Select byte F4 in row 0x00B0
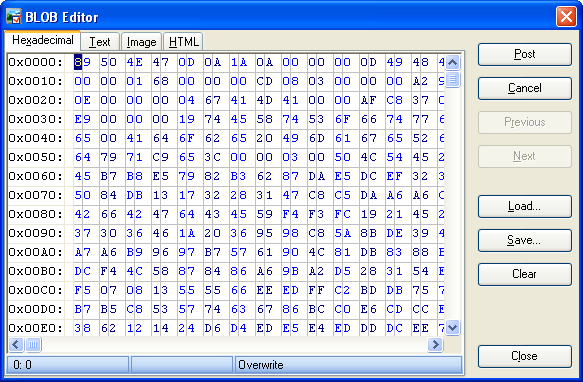583x382 pixels. (x=108, y=271)
